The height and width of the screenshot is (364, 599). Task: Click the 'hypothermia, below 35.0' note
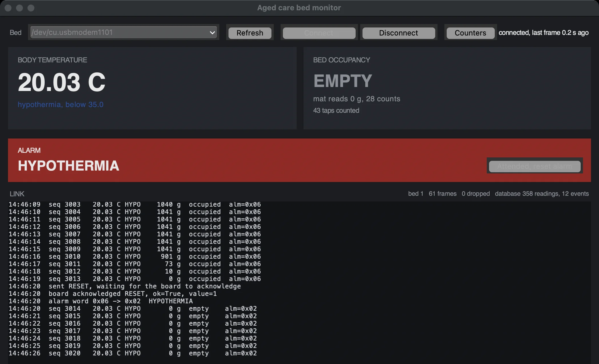coord(60,104)
